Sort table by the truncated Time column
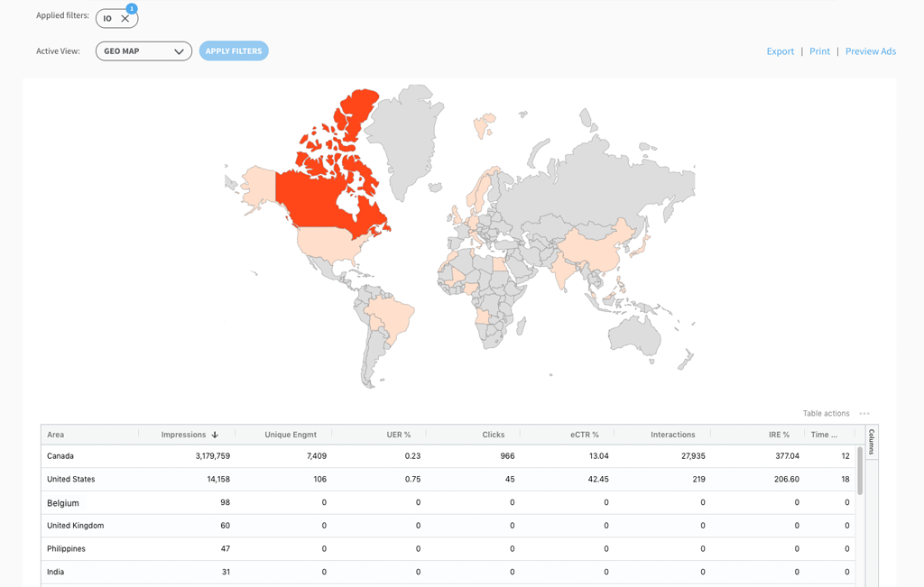Screen dimensions: 924x587 click(824, 435)
